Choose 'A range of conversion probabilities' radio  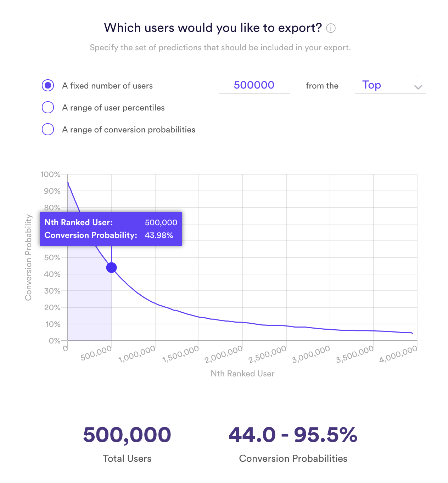48,129
